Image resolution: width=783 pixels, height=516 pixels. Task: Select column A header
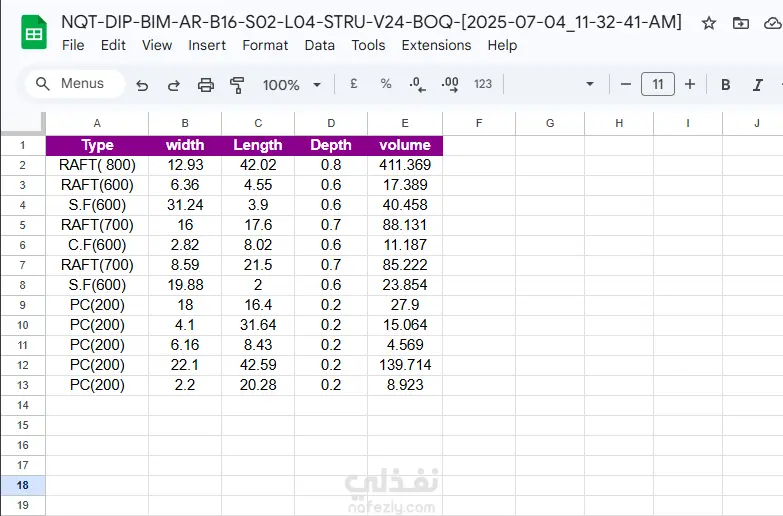[x=97, y=123]
